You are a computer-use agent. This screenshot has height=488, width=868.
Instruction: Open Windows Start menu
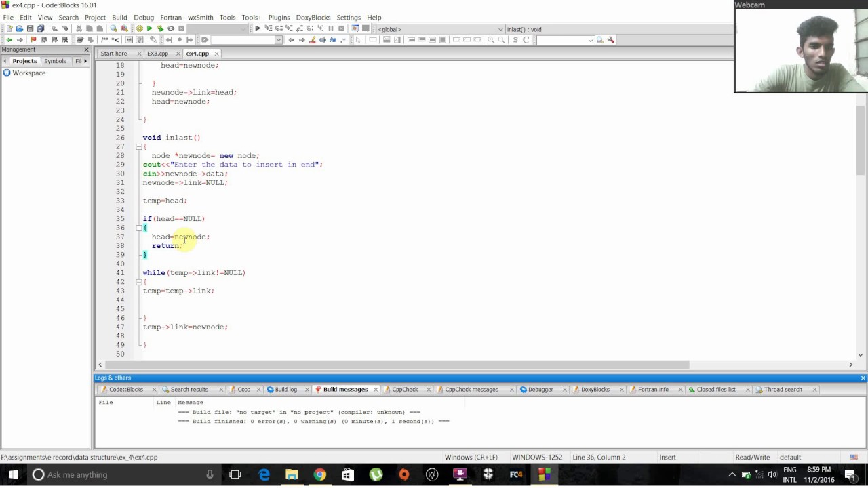14,474
